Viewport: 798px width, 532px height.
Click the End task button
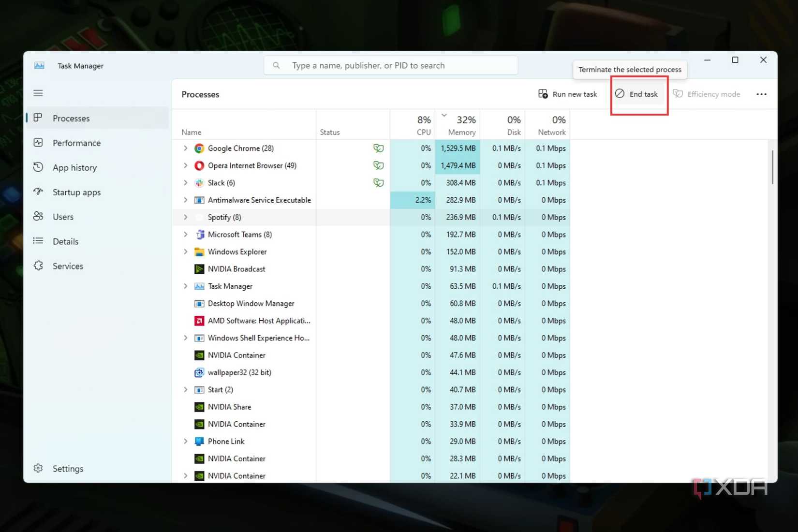point(638,94)
